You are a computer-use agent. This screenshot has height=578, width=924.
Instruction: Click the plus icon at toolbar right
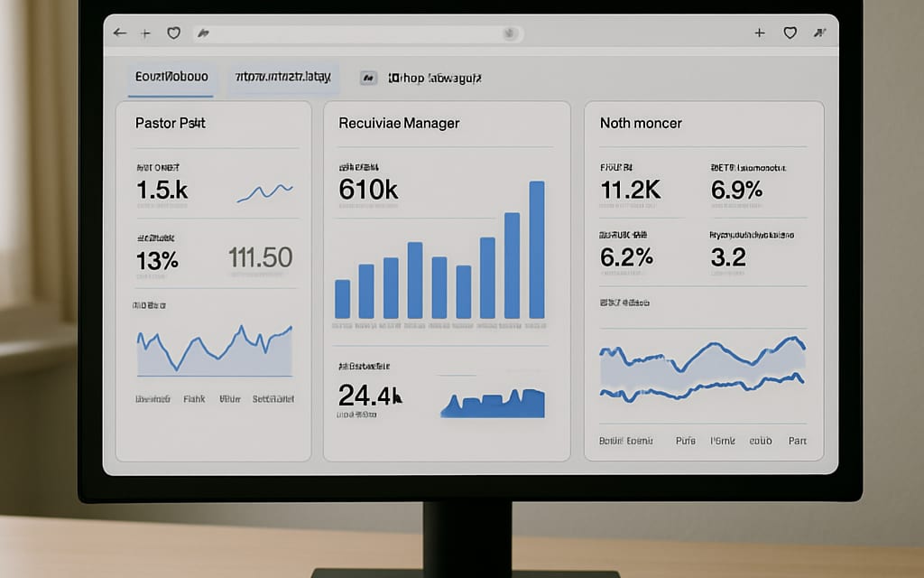click(760, 33)
